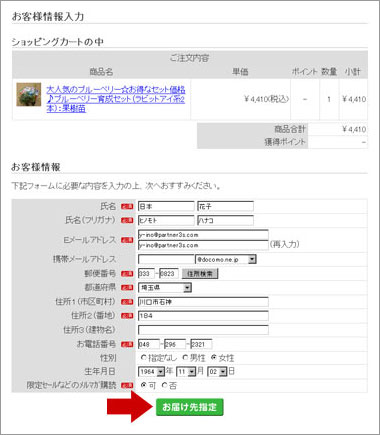Screen dimensions: 380x435
Task: Focus the furigana given name field ハナコ
Action: 225,220
